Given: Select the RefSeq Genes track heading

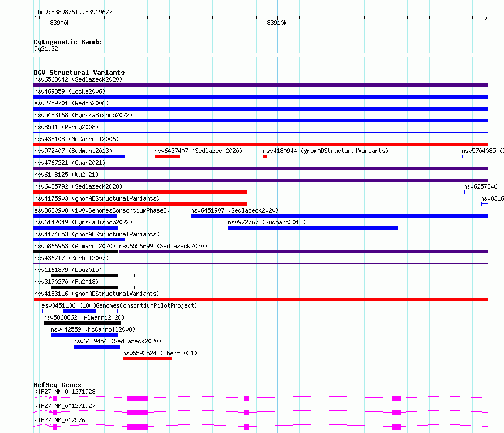Looking at the screenshot, I should pyautogui.click(x=57, y=385).
